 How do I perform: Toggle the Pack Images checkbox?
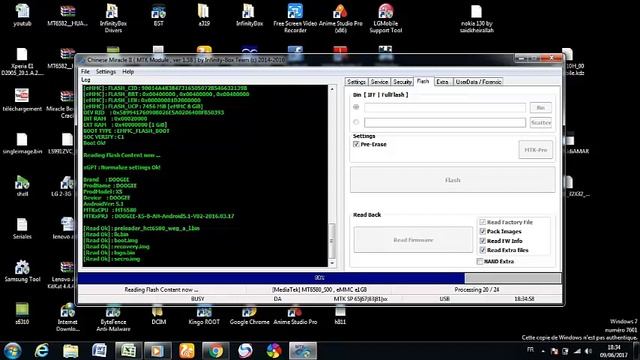pyautogui.click(x=482, y=231)
